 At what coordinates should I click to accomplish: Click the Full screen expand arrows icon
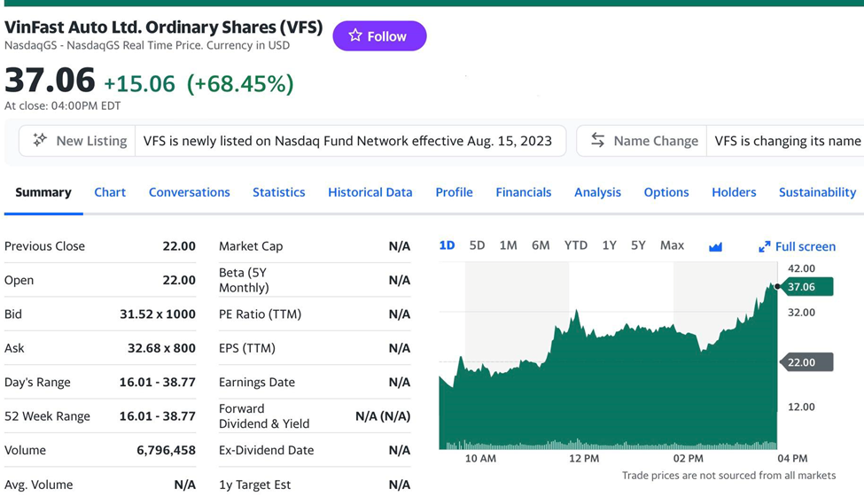[x=764, y=247]
